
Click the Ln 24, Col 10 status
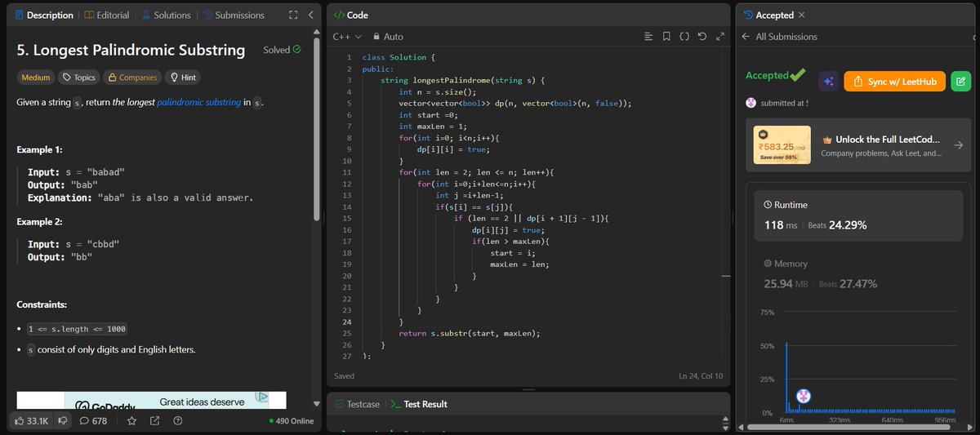point(701,376)
